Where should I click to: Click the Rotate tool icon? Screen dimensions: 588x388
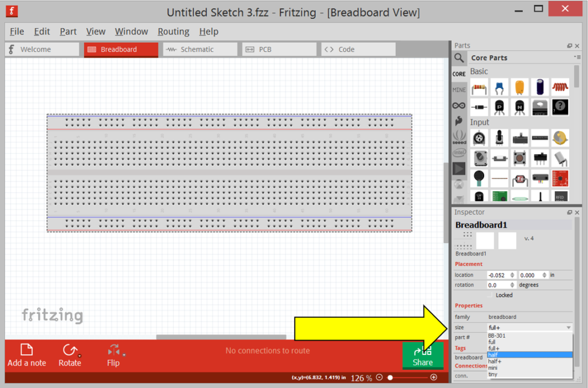point(70,350)
